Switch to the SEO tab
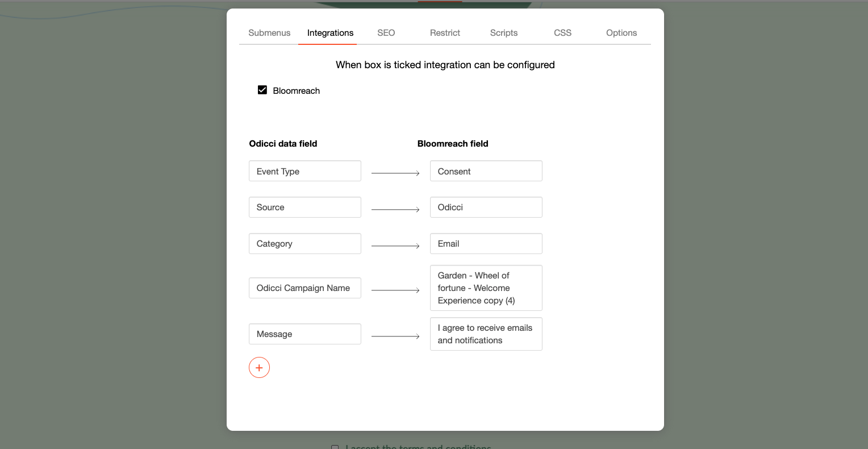The width and height of the screenshot is (868, 449). 386,33
